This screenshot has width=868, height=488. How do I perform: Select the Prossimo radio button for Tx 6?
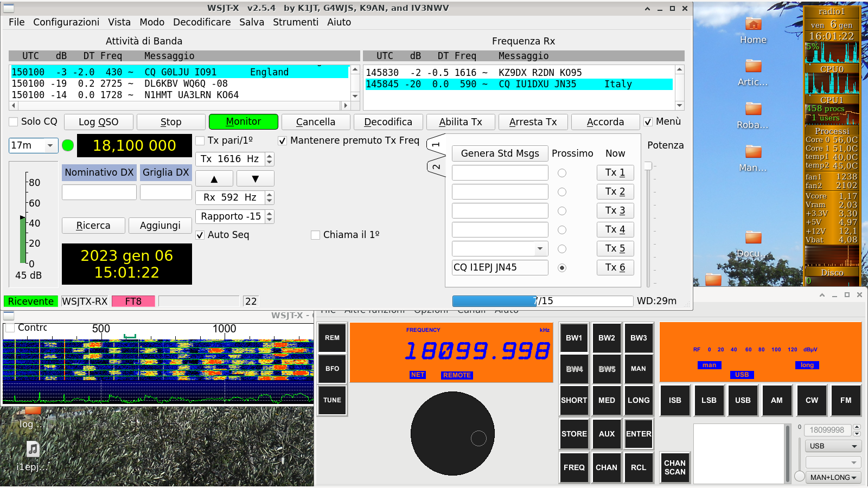(562, 268)
